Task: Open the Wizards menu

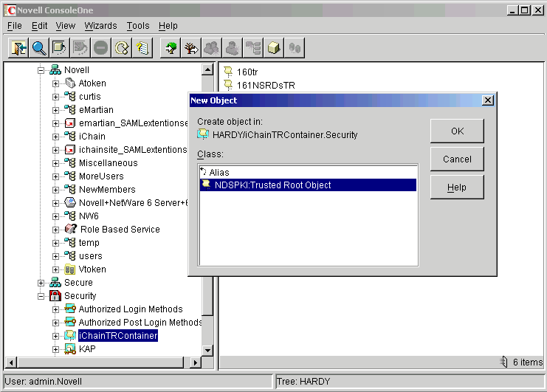Action: (x=100, y=26)
